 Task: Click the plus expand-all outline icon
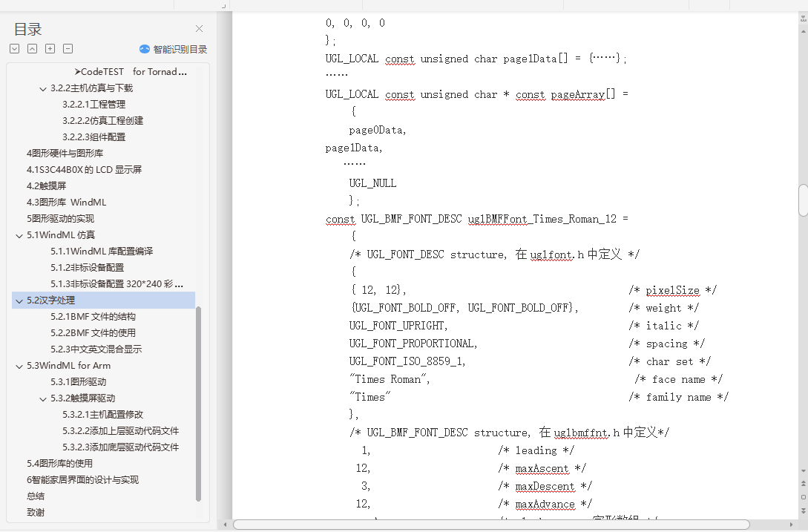click(50, 49)
